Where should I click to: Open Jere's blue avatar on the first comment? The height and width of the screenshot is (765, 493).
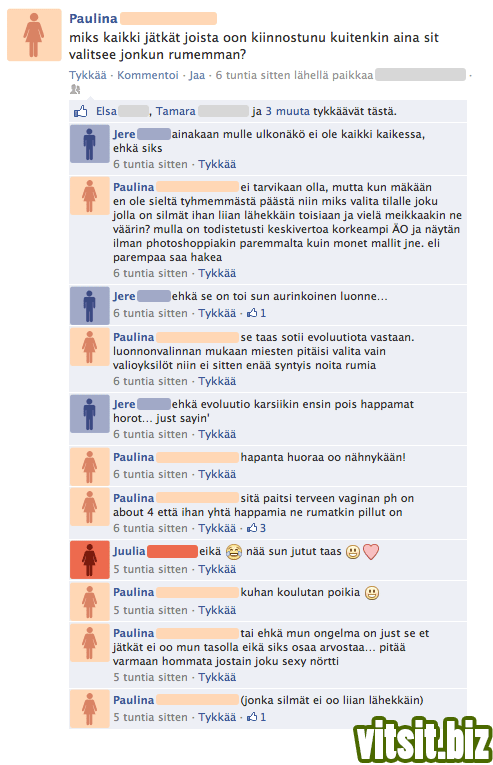(x=89, y=143)
